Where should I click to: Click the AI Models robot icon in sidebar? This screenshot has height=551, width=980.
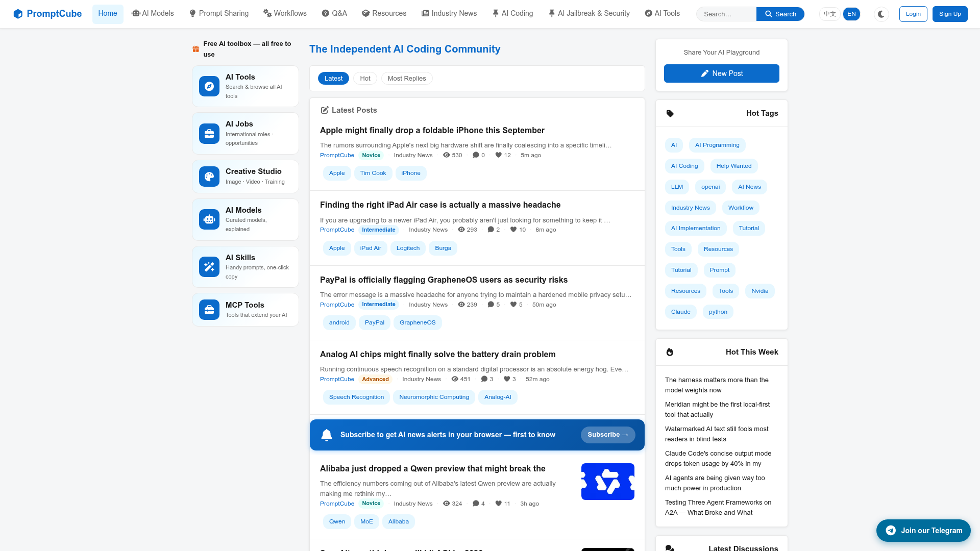(x=209, y=219)
